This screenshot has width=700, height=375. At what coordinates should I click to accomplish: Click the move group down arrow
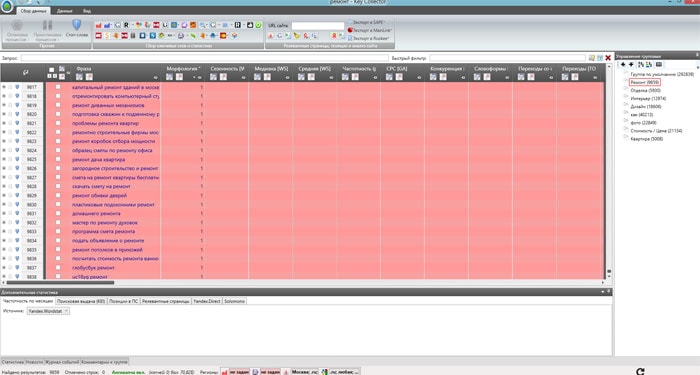[631, 65]
